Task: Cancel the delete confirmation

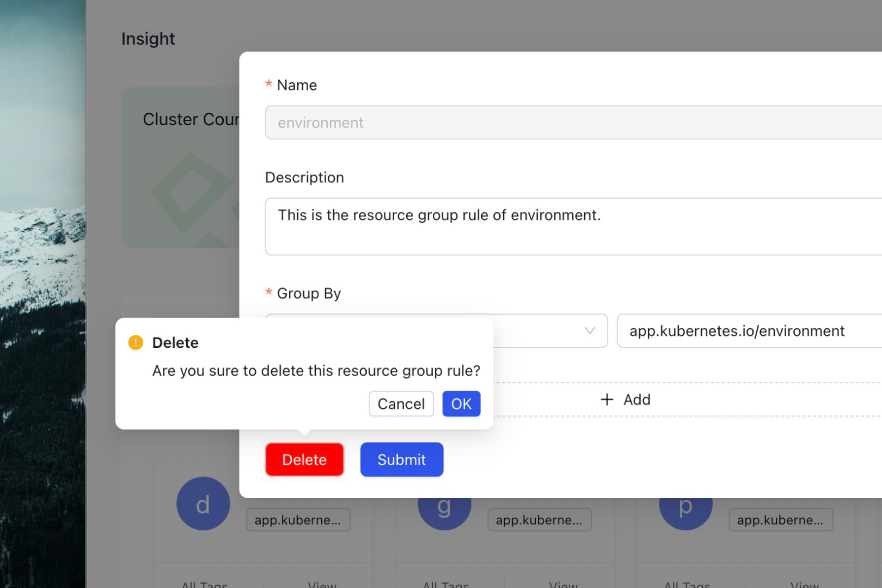Action: click(x=401, y=404)
